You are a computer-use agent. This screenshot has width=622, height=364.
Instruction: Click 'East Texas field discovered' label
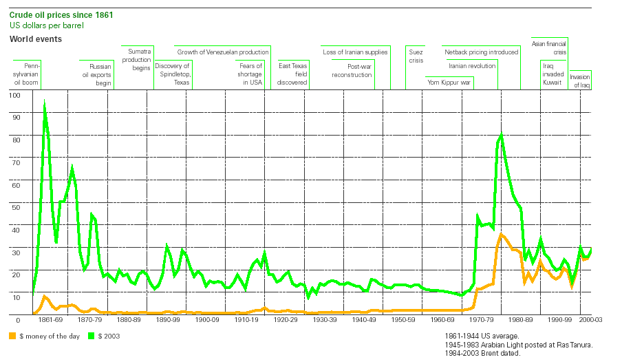click(292, 74)
